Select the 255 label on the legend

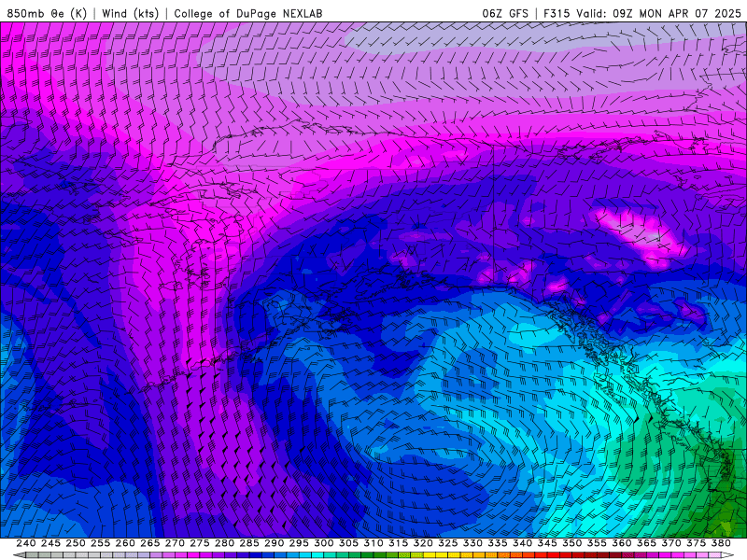click(100, 543)
